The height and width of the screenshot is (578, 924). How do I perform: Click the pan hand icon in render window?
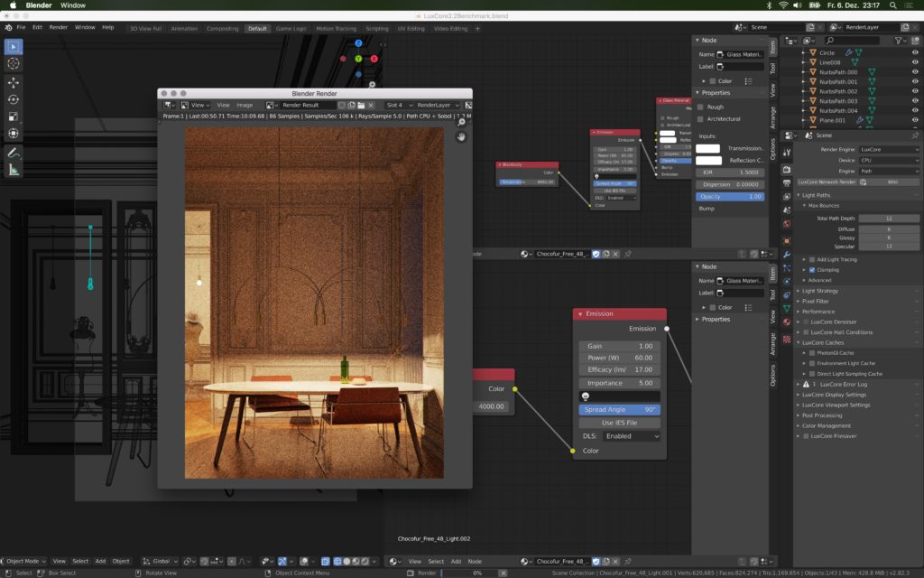(461, 137)
